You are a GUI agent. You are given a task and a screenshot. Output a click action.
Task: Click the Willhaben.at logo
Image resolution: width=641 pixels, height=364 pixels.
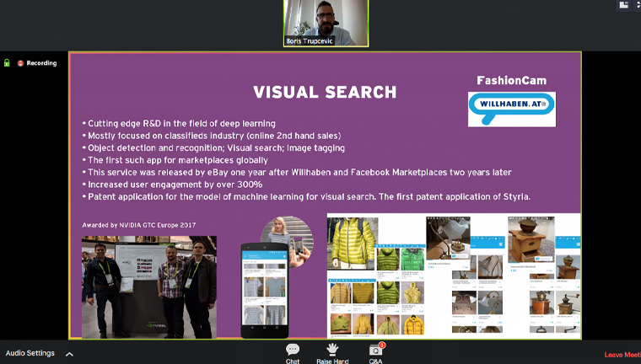click(x=512, y=109)
